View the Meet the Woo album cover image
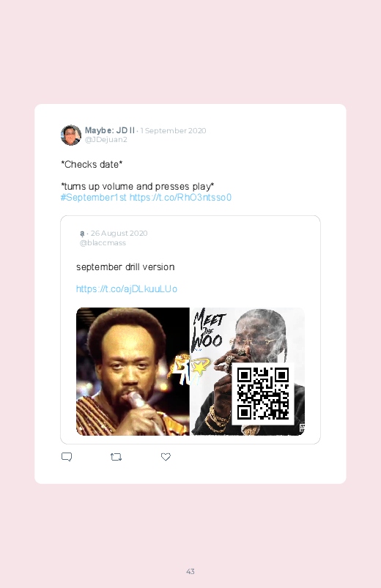The width and height of the screenshot is (381, 588). click(x=248, y=372)
